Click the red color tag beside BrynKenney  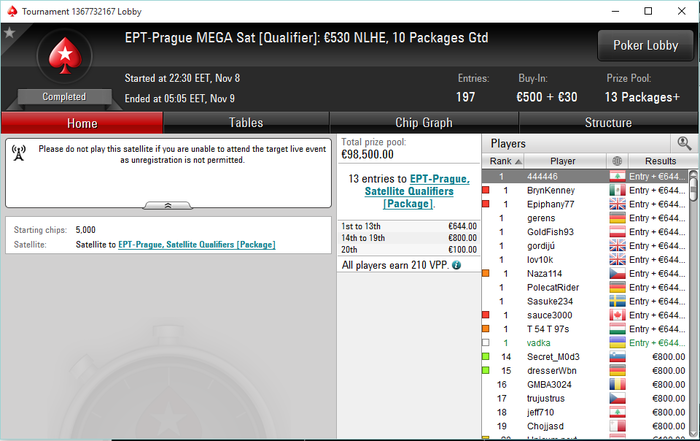click(486, 190)
